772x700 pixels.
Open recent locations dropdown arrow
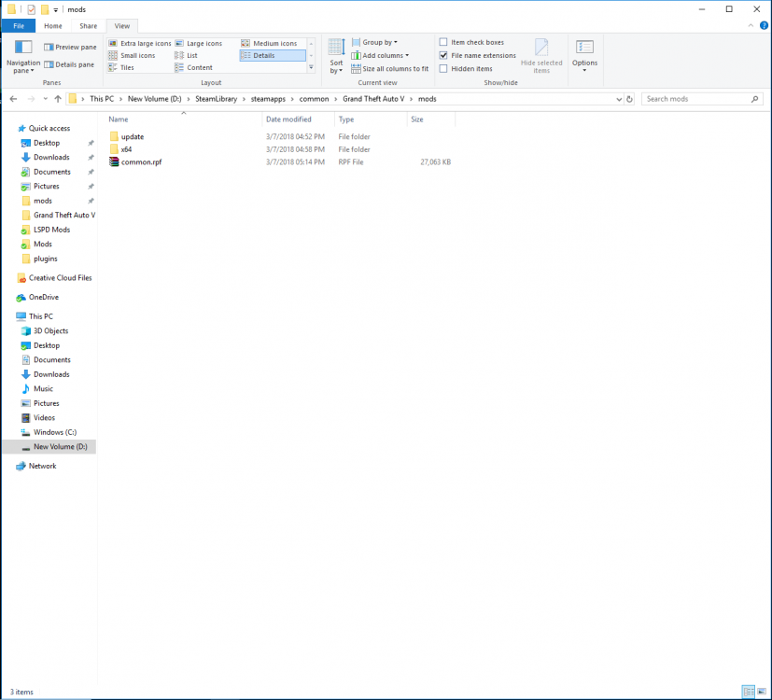tap(45, 99)
